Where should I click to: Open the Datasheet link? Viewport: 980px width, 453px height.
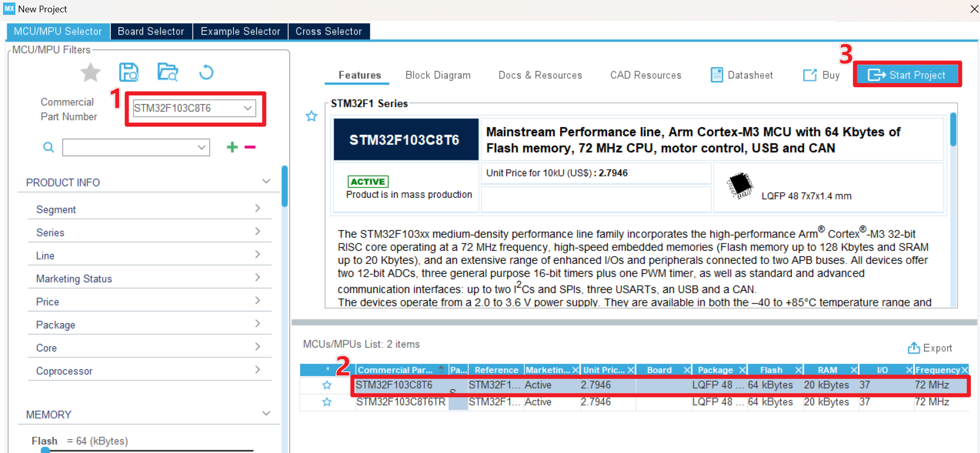(750, 75)
